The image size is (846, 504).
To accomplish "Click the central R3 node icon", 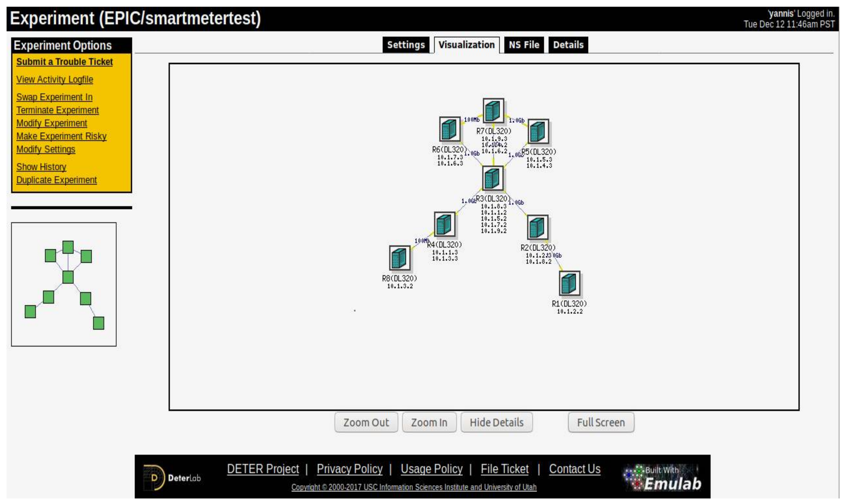I will [493, 178].
